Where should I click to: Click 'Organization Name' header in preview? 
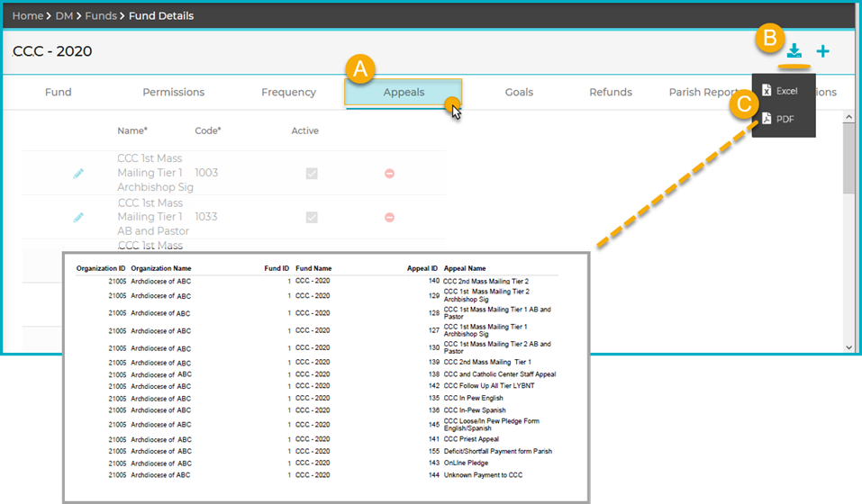pos(161,268)
